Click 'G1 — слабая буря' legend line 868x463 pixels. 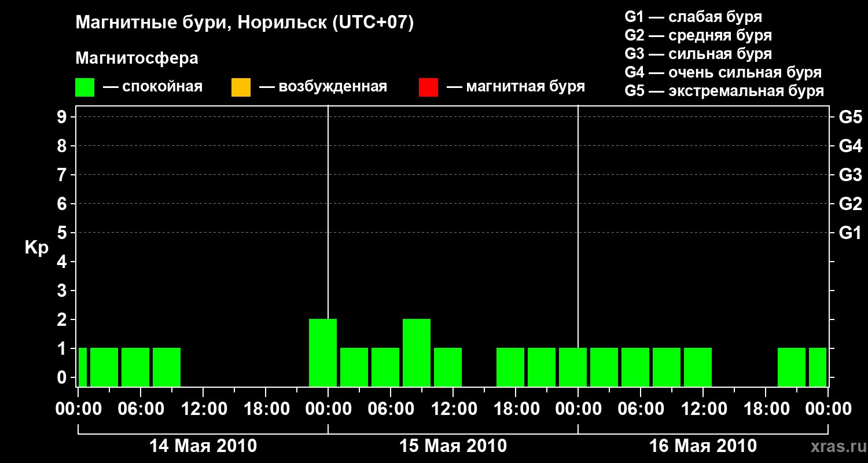coord(693,17)
